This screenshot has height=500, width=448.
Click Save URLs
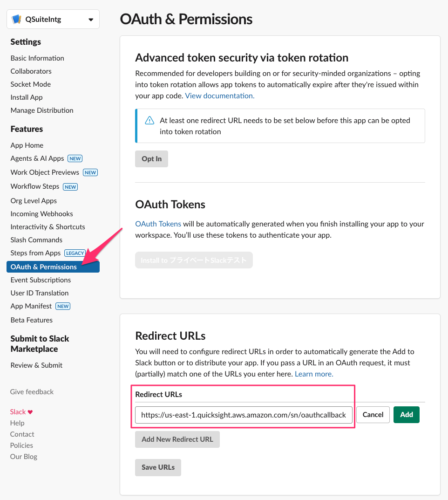pyautogui.click(x=158, y=467)
